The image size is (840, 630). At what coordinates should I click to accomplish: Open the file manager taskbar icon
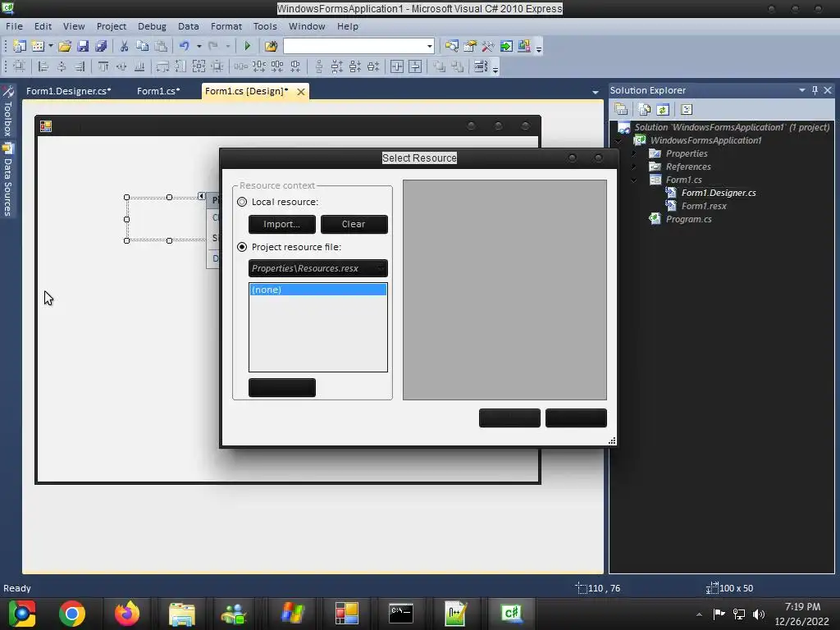(182, 614)
